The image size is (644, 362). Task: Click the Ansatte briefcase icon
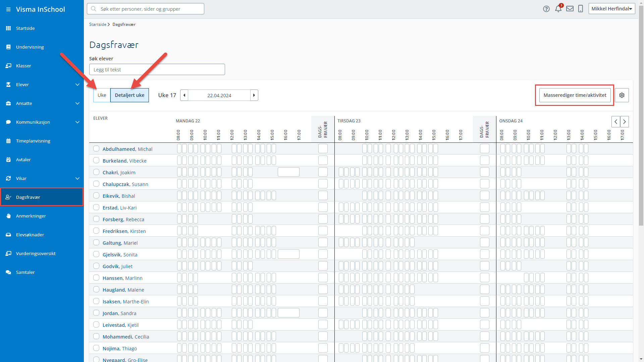8,103
